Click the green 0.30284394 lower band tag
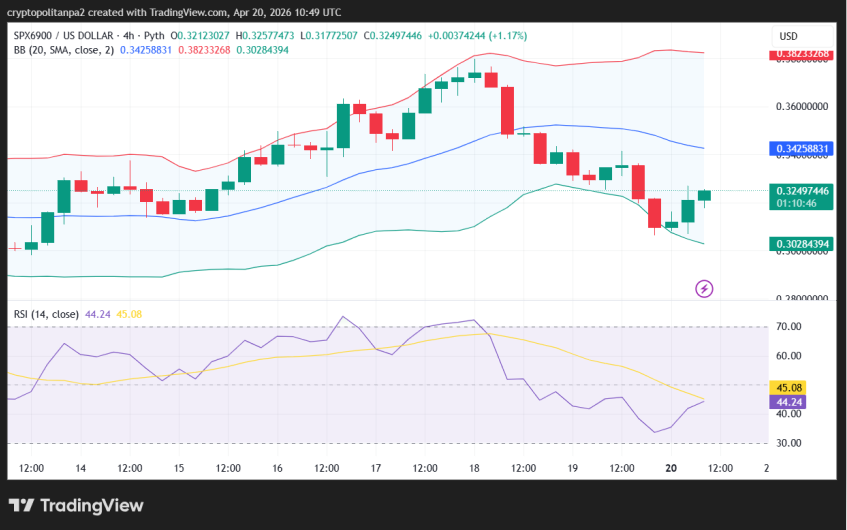This screenshot has height=530, width=847. [x=802, y=244]
